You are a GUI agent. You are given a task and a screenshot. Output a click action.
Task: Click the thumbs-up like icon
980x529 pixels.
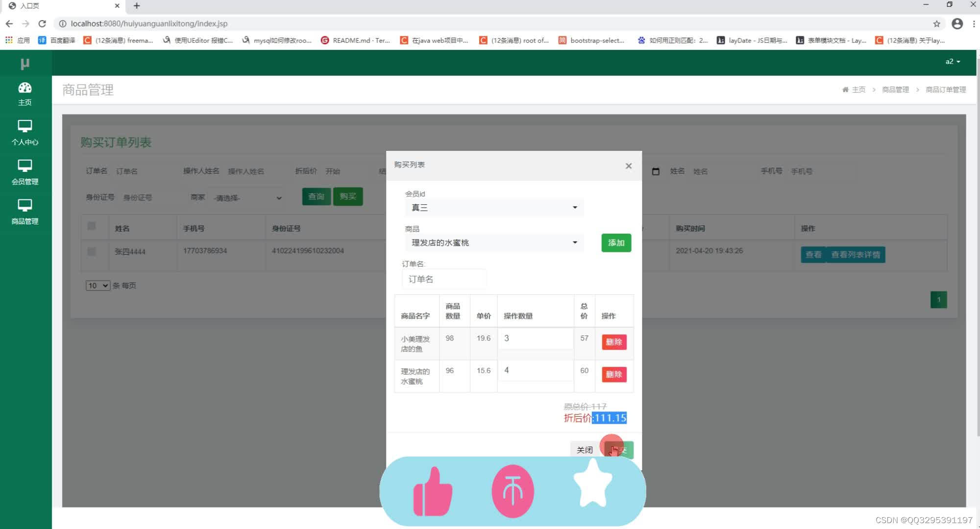(433, 491)
